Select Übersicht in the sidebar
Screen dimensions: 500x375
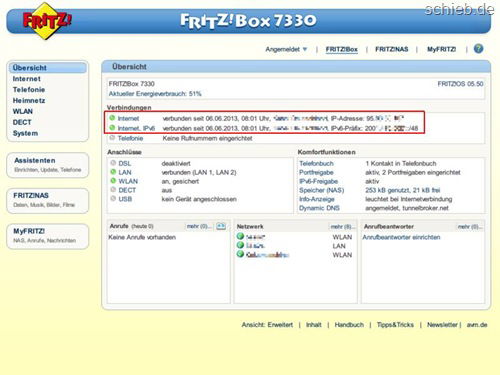[x=47, y=68]
